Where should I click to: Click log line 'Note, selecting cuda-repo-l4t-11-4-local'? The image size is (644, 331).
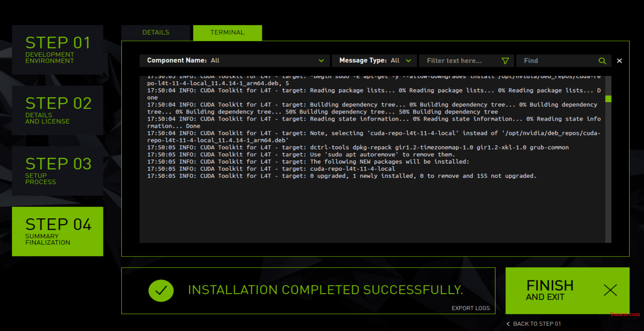pyautogui.click(x=374, y=136)
